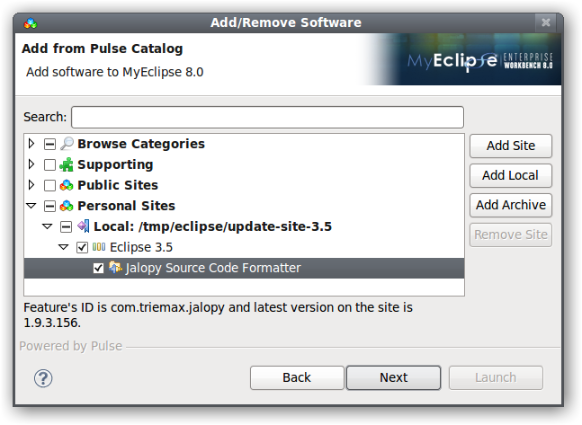The height and width of the screenshot is (425, 582).
Task: Focus the Search text field
Action: coord(267,117)
